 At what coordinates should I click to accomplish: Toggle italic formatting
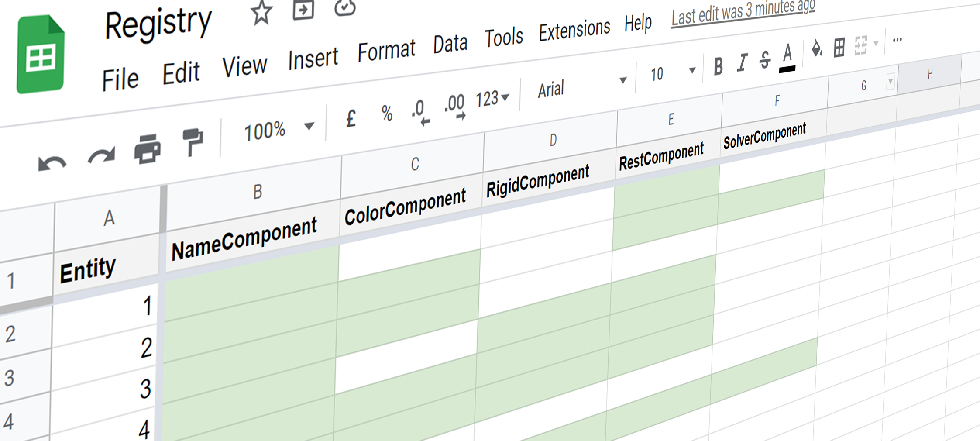click(x=742, y=63)
